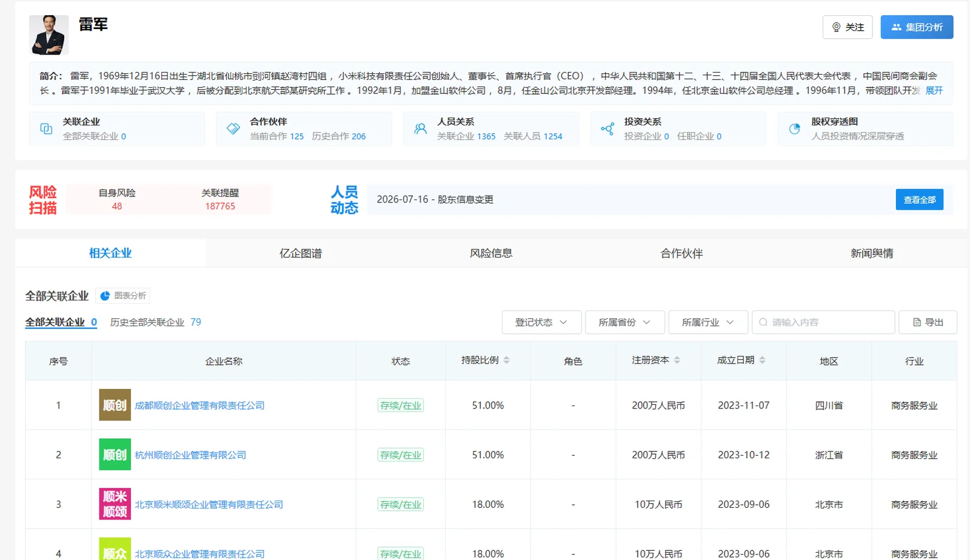Open 成都顺创企业管理有限责任公司 link
This screenshot has width=970, height=560.
click(199, 405)
